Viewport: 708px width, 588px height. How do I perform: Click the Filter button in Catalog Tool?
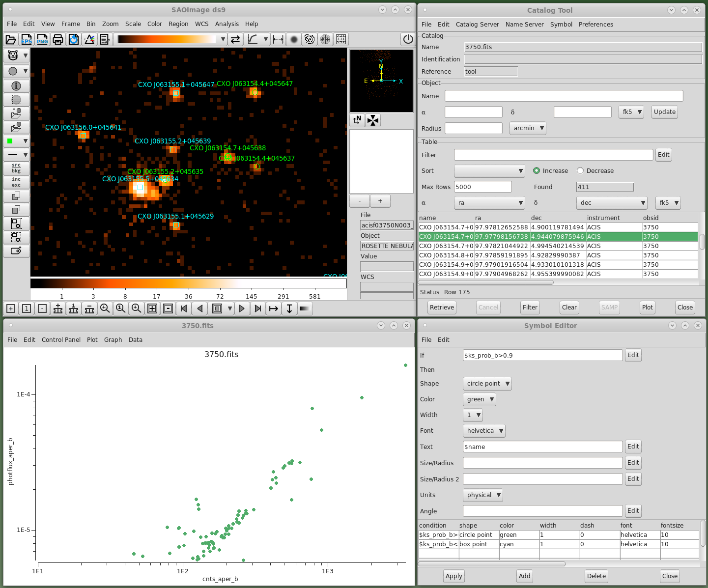click(530, 308)
